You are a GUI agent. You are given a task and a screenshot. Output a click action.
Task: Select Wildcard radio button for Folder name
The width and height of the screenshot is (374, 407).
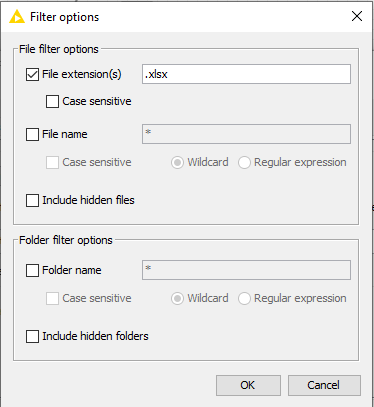[x=177, y=298]
